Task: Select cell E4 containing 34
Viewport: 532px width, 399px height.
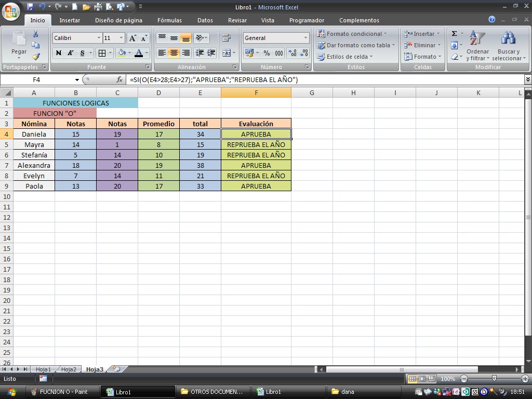Action: (200, 134)
